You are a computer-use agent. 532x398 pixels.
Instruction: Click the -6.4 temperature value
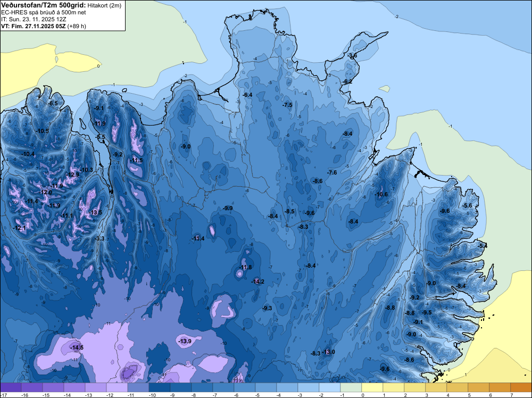(248, 95)
